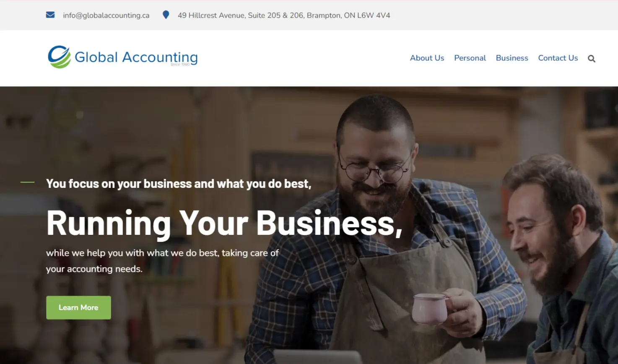The height and width of the screenshot is (364, 618).
Task: Go to the Business menu item
Action: tap(512, 58)
